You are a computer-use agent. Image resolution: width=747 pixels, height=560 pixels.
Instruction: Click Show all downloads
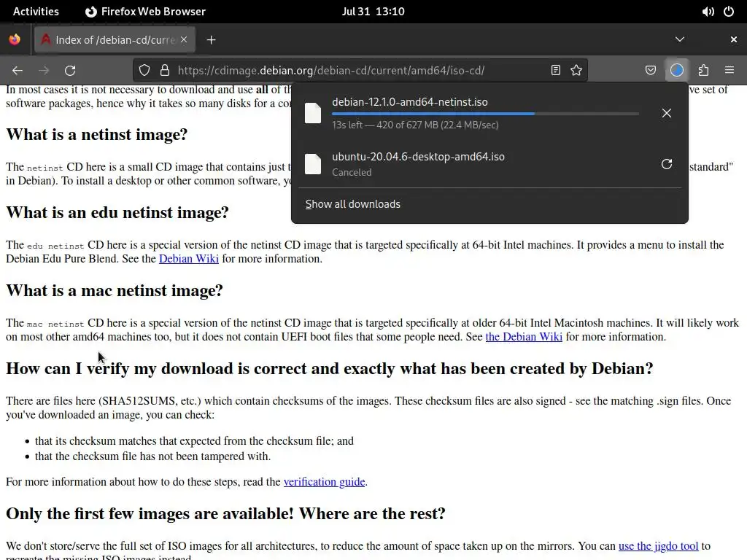[352, 204]
